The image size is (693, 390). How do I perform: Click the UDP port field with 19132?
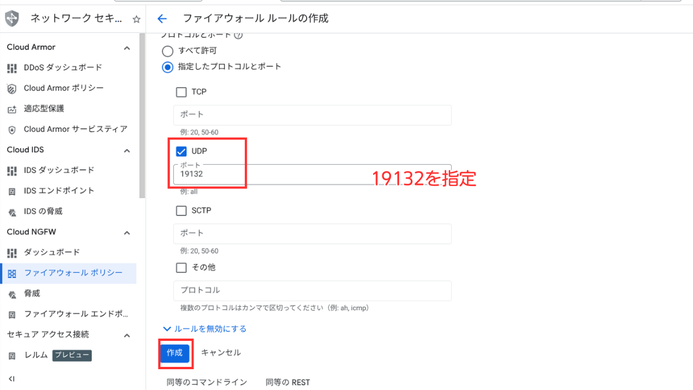click(x=312, y=174)
